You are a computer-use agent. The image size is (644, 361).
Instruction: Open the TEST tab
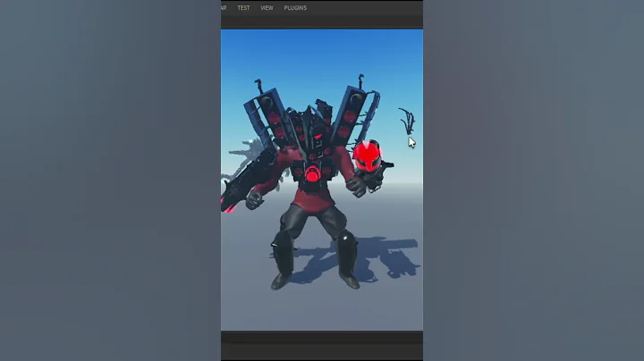pyautogui.click(x=243, y=8)
